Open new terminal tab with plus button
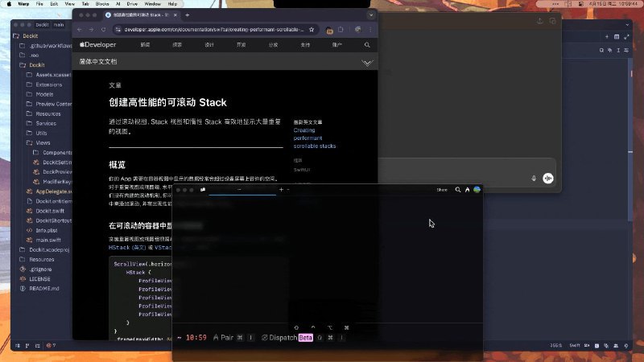The height and width of the screenshot is (362, 644). click(x=280, y=189)
